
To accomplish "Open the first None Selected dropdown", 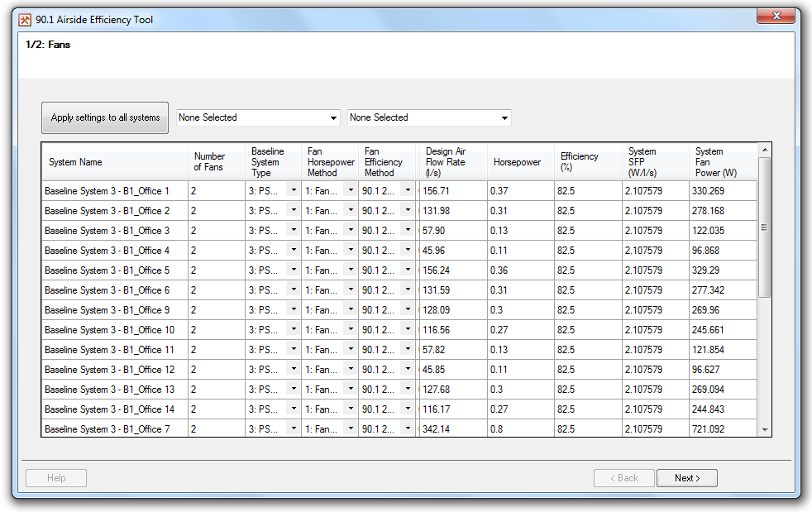I will (x=258, y=117).
